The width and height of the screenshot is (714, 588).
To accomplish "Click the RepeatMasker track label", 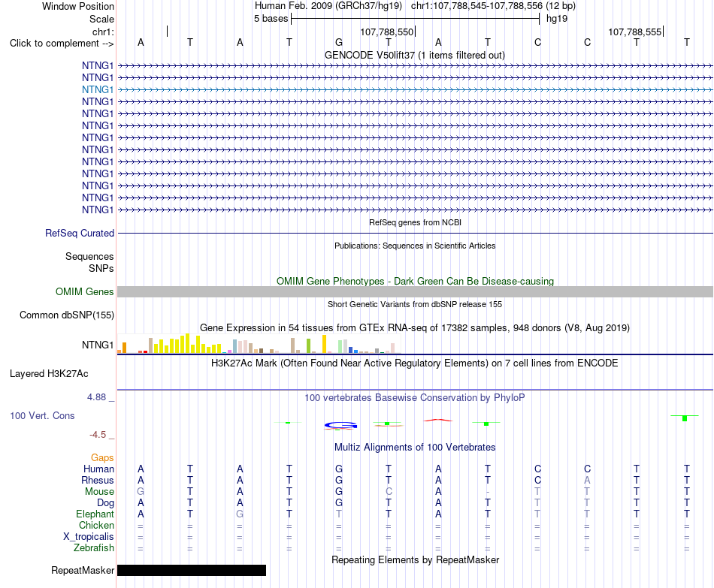I will pos(83,570).
